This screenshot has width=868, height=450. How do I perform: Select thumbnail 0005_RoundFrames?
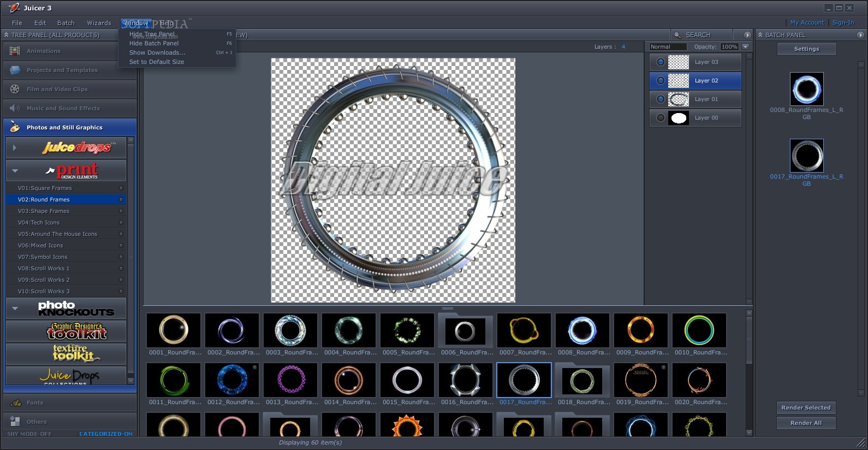tap(407, 330)
